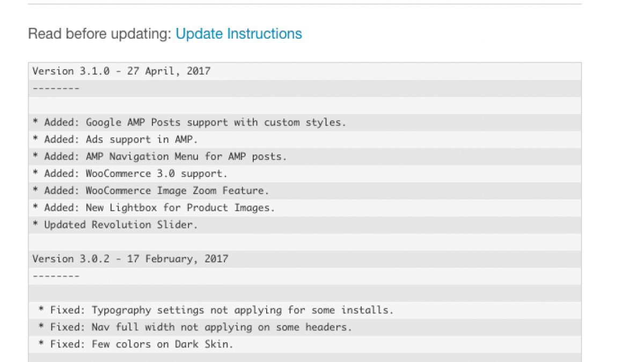Click the 'Updated Revolution Slider' entry
The image size is (644, 362).
point(121,225)
